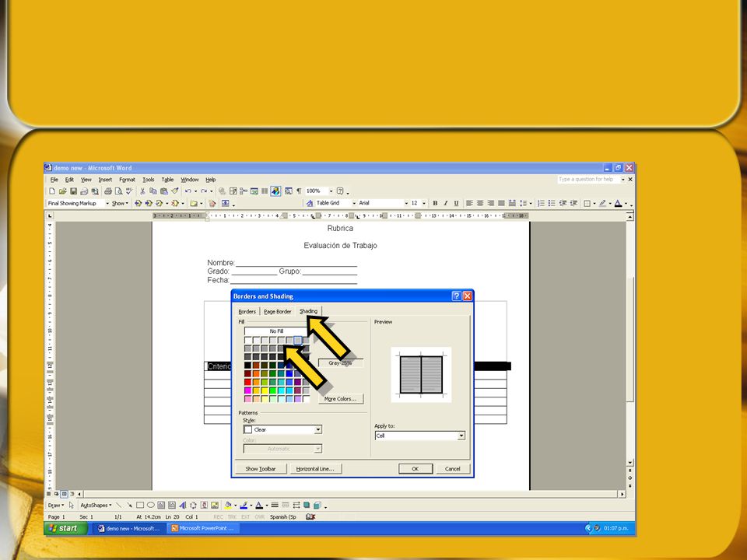Toggle the Show/Hide paragraph marks icon
The height and width of the screenshot is (560, 747).
click(299, 191)
